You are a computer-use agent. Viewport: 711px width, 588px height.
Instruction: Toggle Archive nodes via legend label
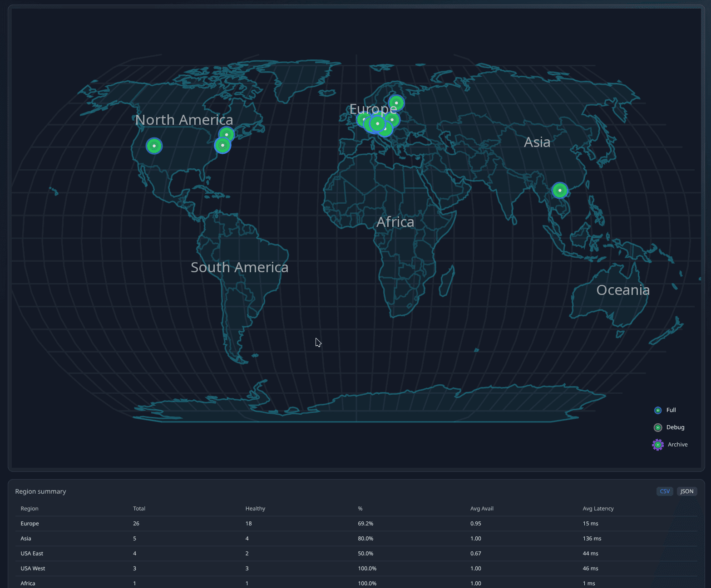tap(677, 445)
